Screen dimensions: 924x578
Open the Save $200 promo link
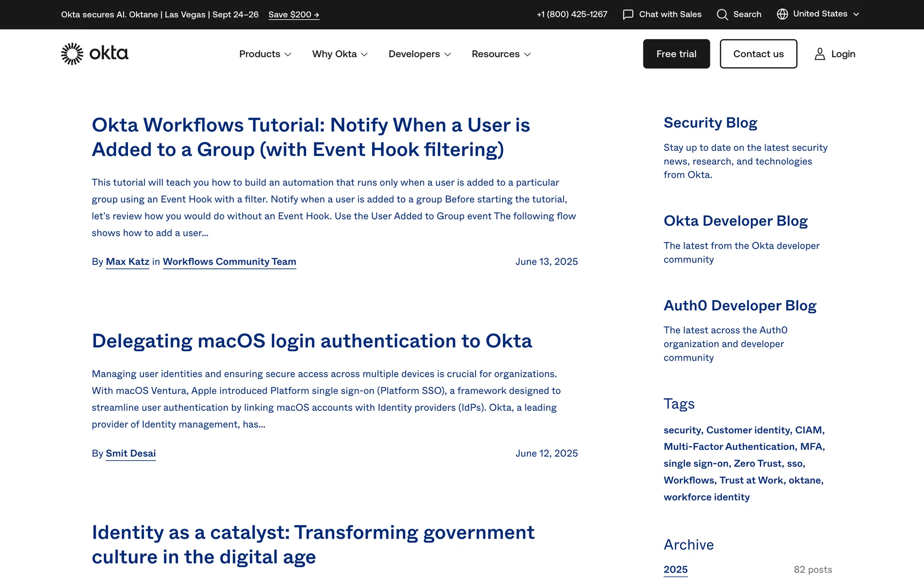click(x=294, y=14)
